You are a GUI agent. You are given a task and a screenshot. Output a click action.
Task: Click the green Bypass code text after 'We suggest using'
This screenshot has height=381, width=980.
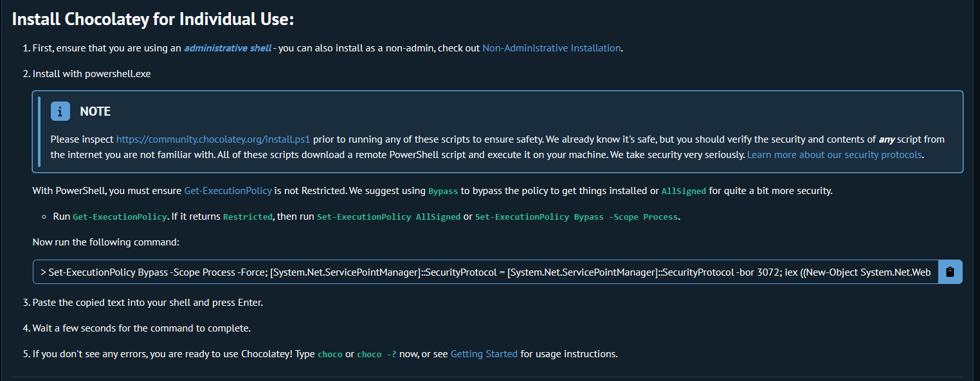(443, 191)
